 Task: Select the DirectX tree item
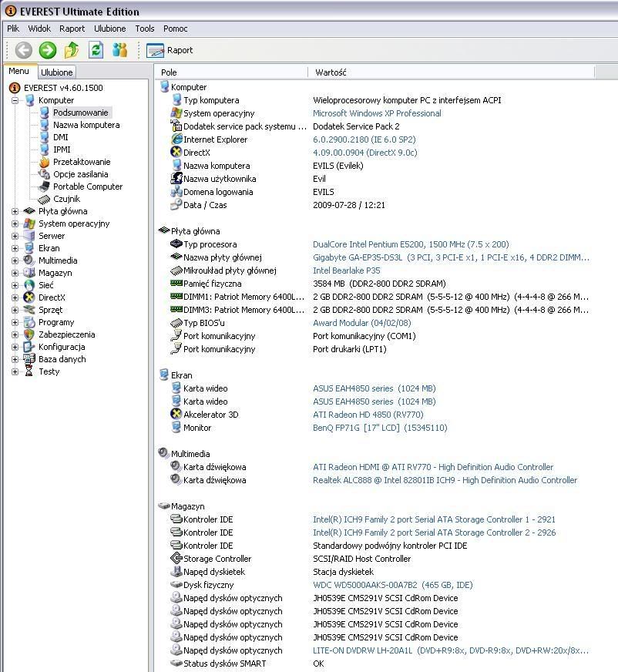coord(52,297)
